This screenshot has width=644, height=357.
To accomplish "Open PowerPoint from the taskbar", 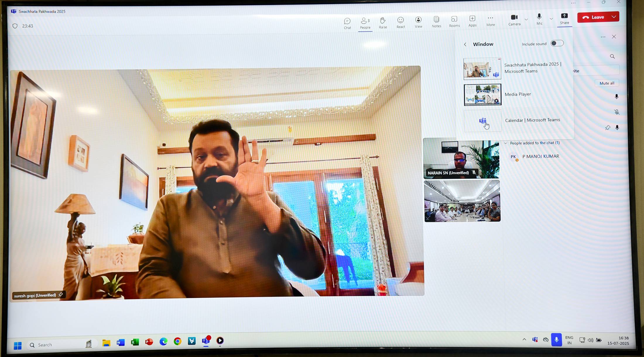I will coord(149,342).
